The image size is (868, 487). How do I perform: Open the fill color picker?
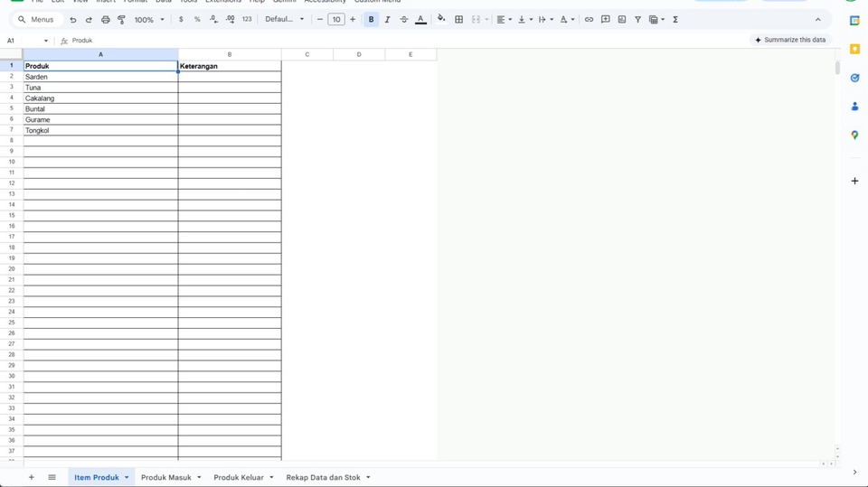tap(440, 20)
